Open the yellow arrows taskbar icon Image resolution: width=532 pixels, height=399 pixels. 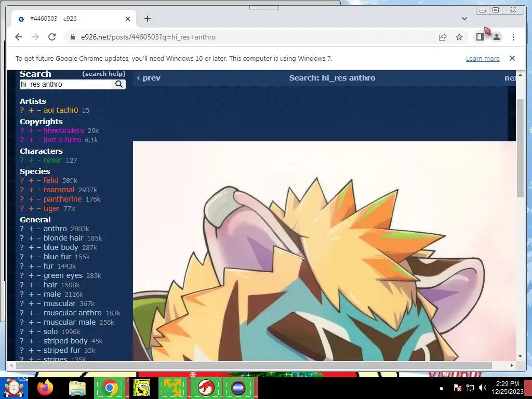click(172, 388)
